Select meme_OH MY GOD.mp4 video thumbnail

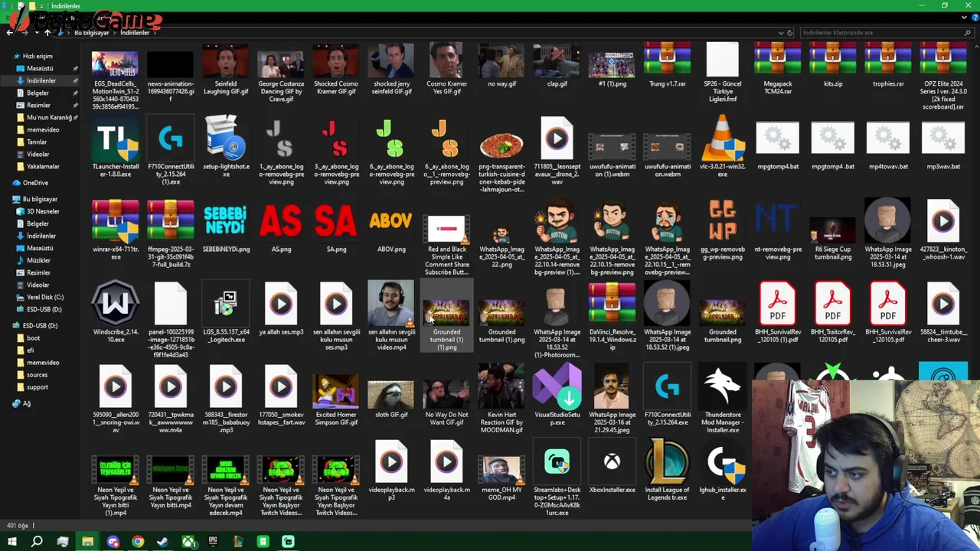501,470
